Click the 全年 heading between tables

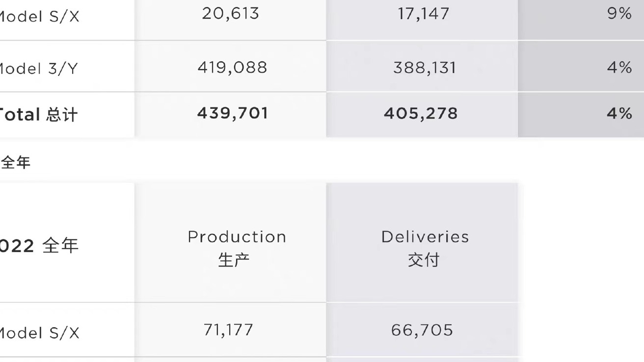pyautogui.click(x=16, y=162)
